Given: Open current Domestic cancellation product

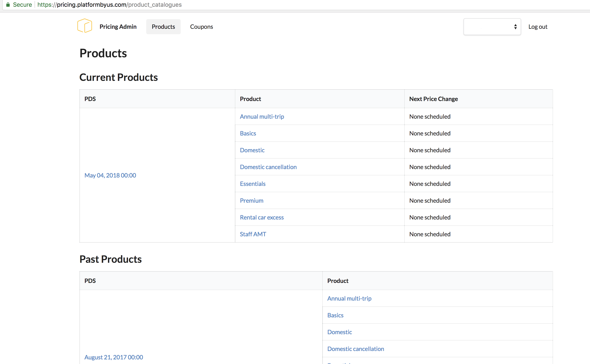Looking at the screenshot, I should click(268, 167).
